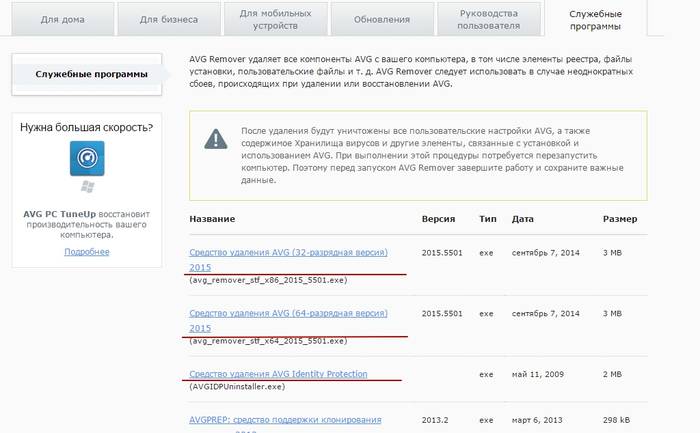
Task: Open the AVGPREP cloning support link
Action: pos(285,420)
